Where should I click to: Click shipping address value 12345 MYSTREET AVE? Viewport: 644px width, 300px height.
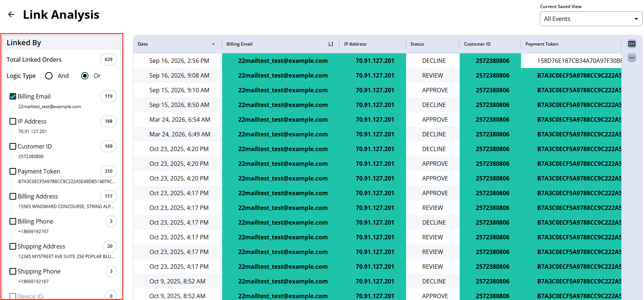coord(66,257)
